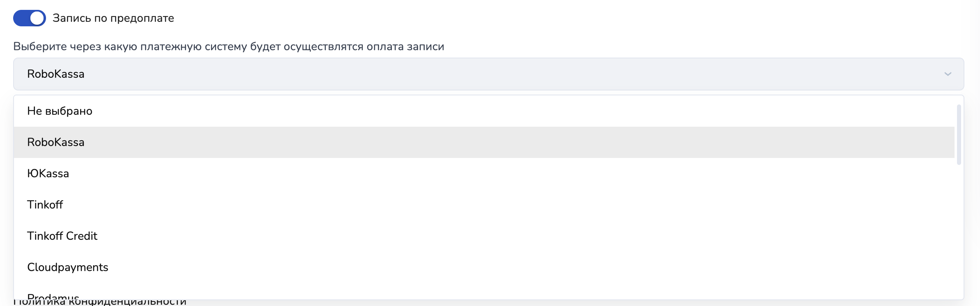Image resolution: width=980 pixels, height=306 pixels.
Task: Choose the partially visible Prodamus option
Action: [53, 296]
